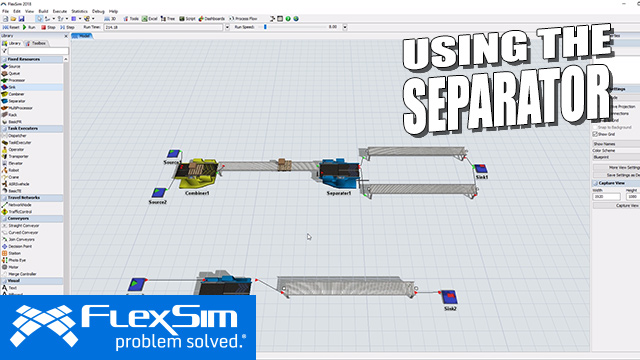Open the Script console icon
This screenshot has width=640, height=360.
click(x=187, y=19)
